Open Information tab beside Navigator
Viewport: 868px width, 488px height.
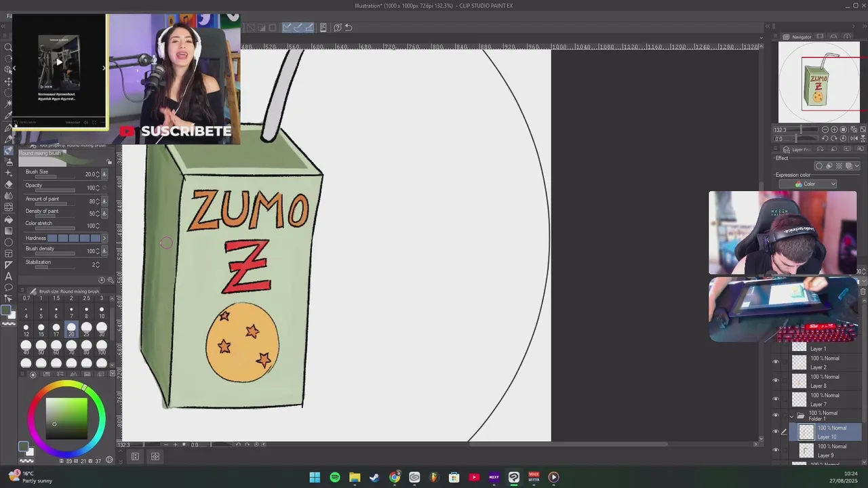847,37
